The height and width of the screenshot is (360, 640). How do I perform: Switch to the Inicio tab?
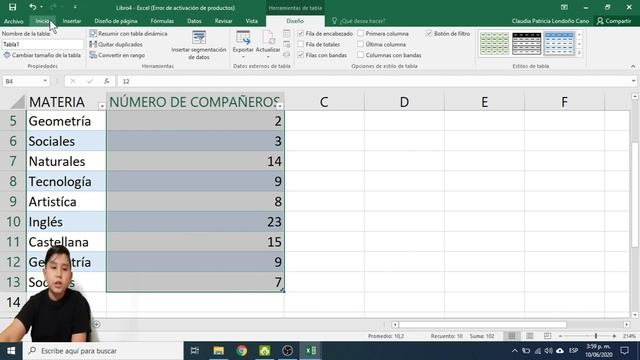coord(42,21)
